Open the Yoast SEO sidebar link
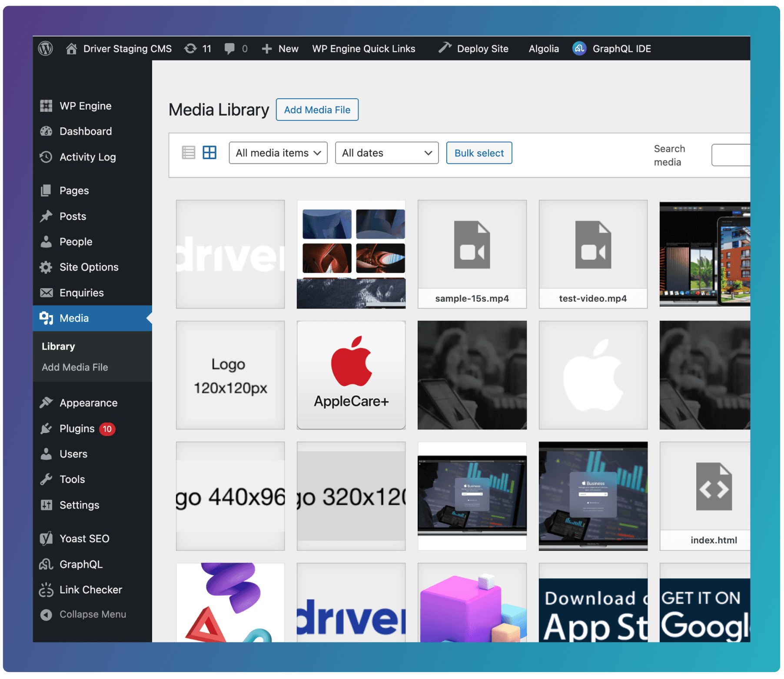The image size is (784, 679). [84, 539]
